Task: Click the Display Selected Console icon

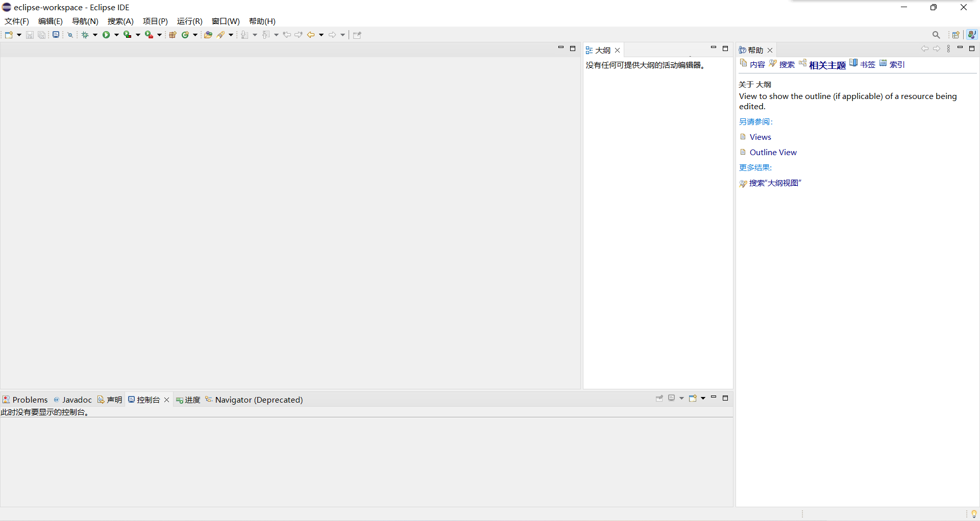Action: [x=672, y=398]
